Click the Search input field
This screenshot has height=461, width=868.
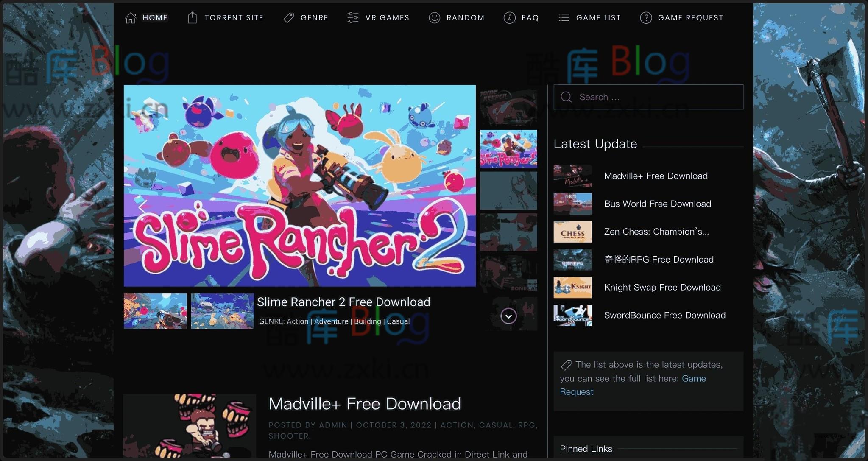pos(657,97)
